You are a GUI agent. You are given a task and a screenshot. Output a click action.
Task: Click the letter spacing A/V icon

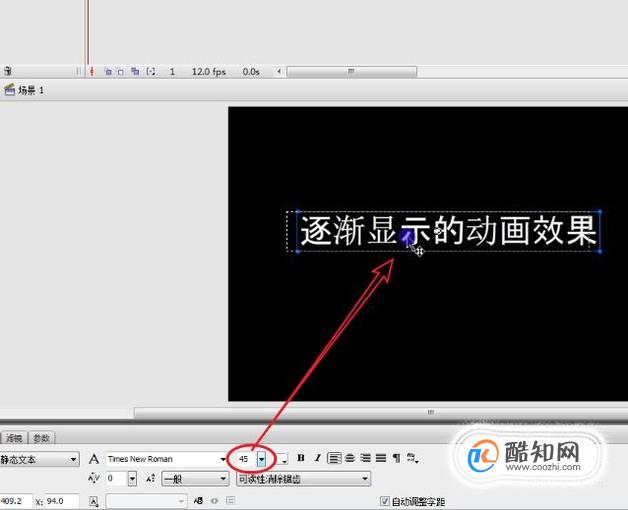click(x=94, y=478)
